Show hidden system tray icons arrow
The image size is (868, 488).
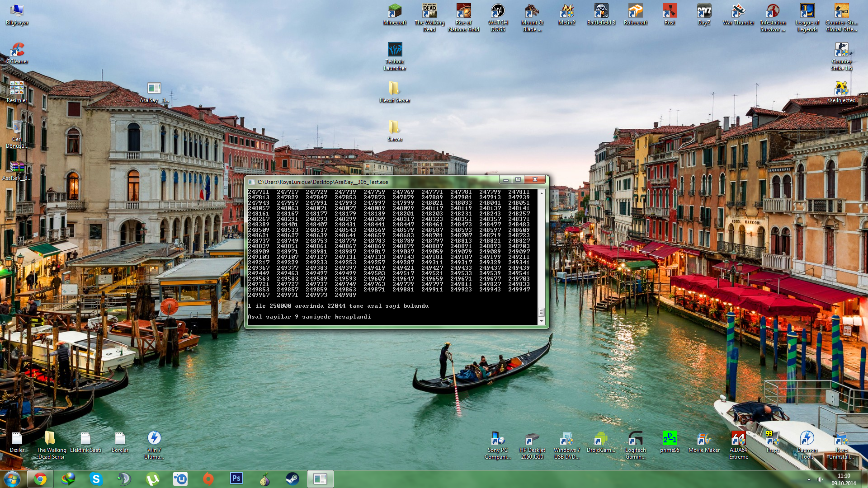pyautogui.click(x=809, y=479)
